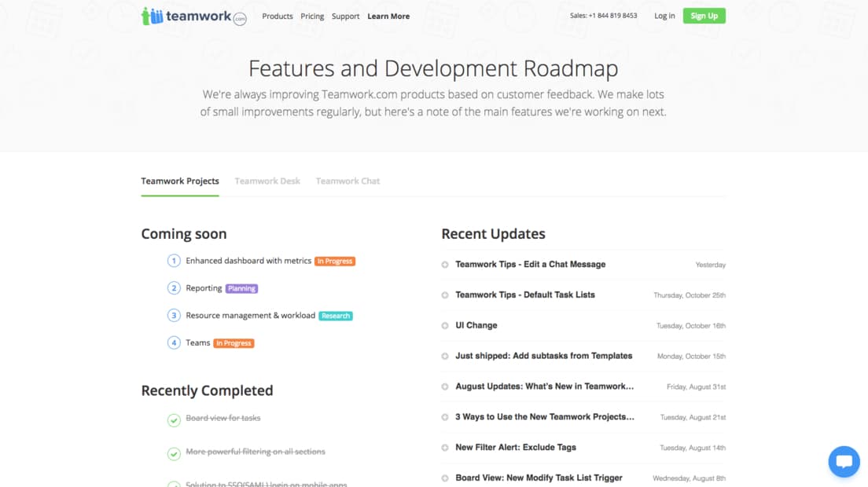The image size is (868, 487).
Task: Click the 'Tuesday, October 16th' date
Action: click(691, 326)
